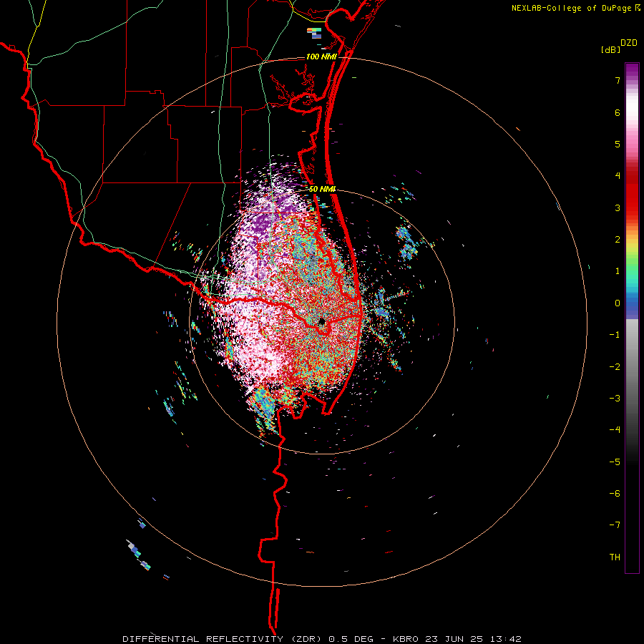Click the TH threshold label on scale
The height and width of the screenshot is (644, 644).
tap(615, 557)
